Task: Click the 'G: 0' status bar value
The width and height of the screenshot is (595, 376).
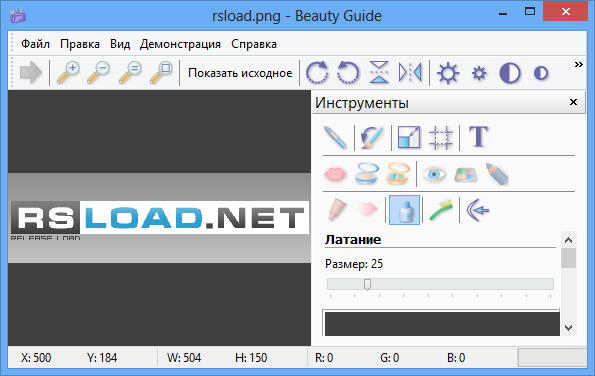Action: click(390, 358)
